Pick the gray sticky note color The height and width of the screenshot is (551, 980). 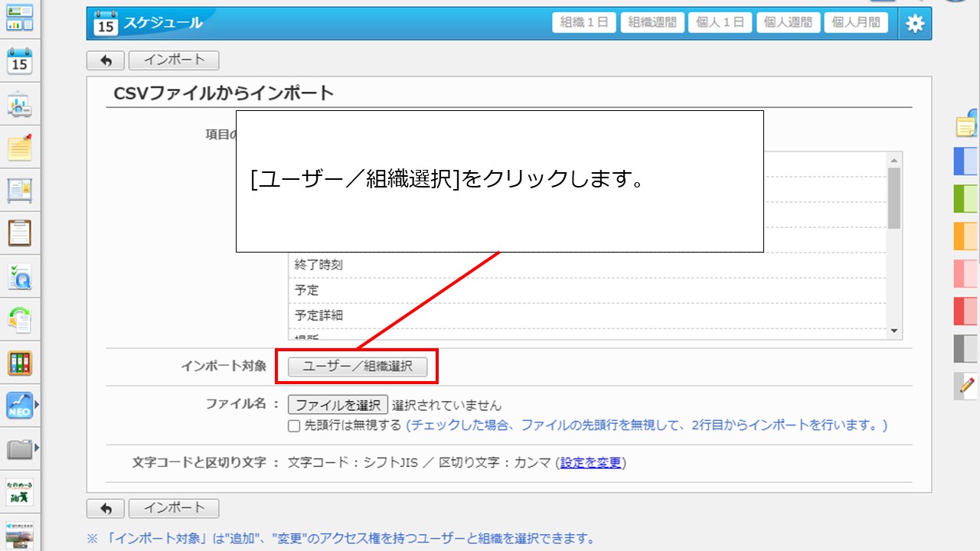pos(965,348)
